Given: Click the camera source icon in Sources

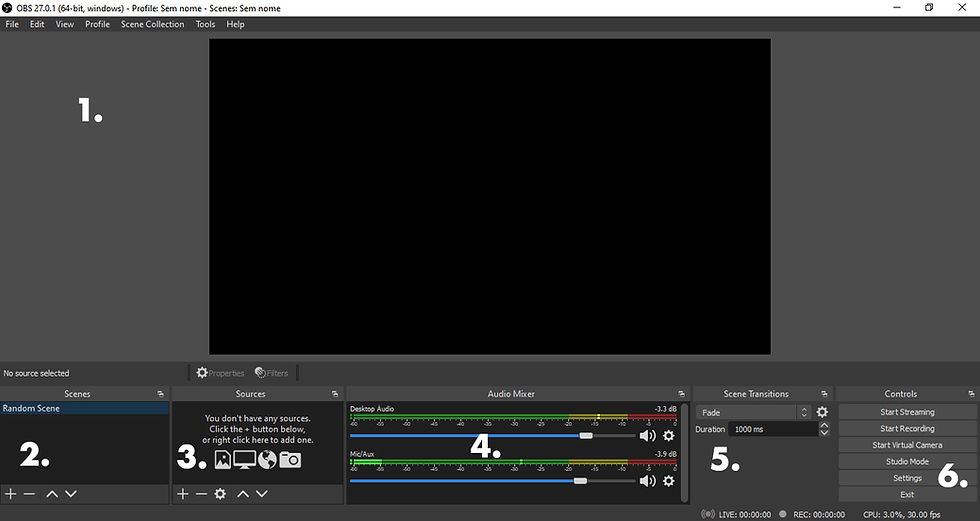Looking at the screenshot, I should 290,460.
